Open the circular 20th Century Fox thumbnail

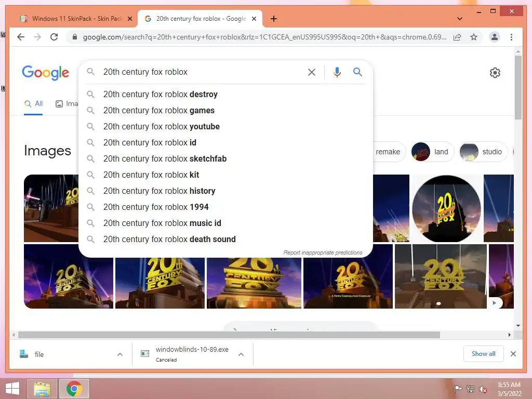pyautogui.click(x=446, y=208)
